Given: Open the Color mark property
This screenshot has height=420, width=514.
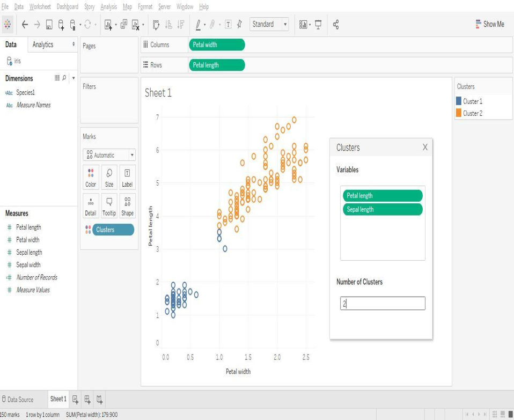Looking at the screenshot, I should 90,177.
